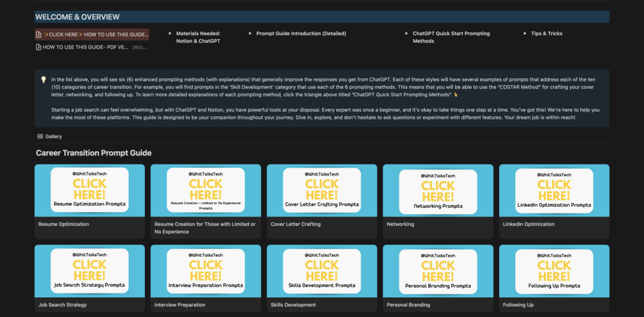644x317 pixels.
Task: Click 'Prompt Guide Introduction (Detailed)' text
Action: 301,34
